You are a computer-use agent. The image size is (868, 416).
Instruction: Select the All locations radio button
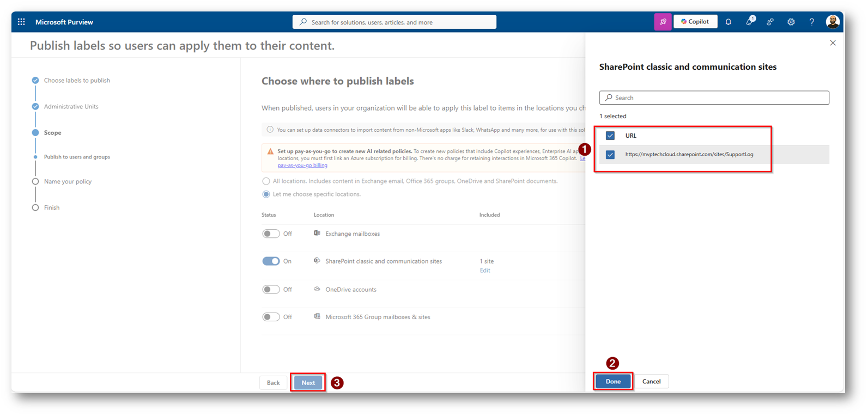pyautogui.click(x=266, y=181)
